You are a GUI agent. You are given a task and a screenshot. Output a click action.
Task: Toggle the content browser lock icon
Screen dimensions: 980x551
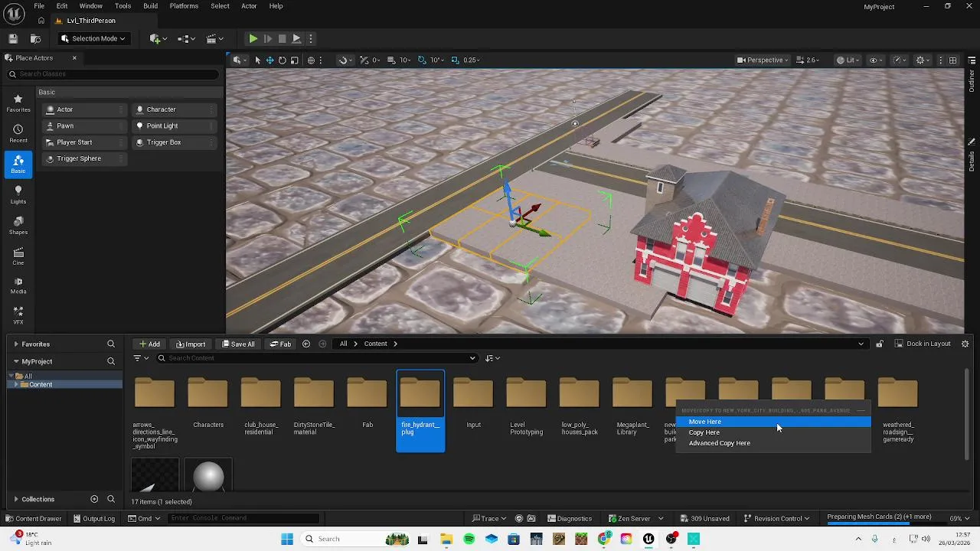coord(880,344)
